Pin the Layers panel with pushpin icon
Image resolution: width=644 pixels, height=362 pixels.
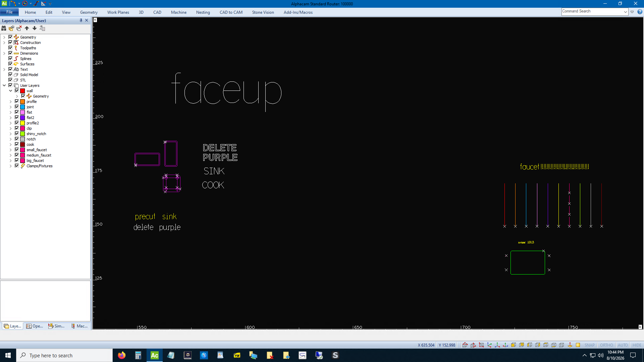(x=81, y=20)
